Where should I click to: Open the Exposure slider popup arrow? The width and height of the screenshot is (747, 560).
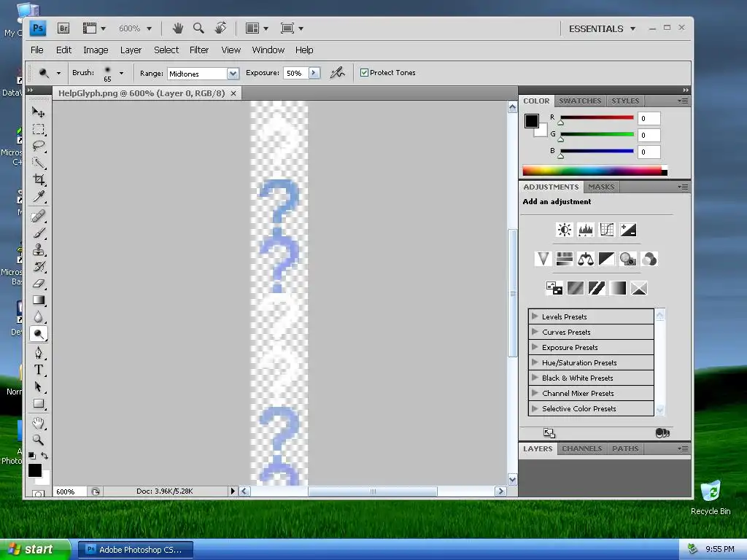pos(314,73)
